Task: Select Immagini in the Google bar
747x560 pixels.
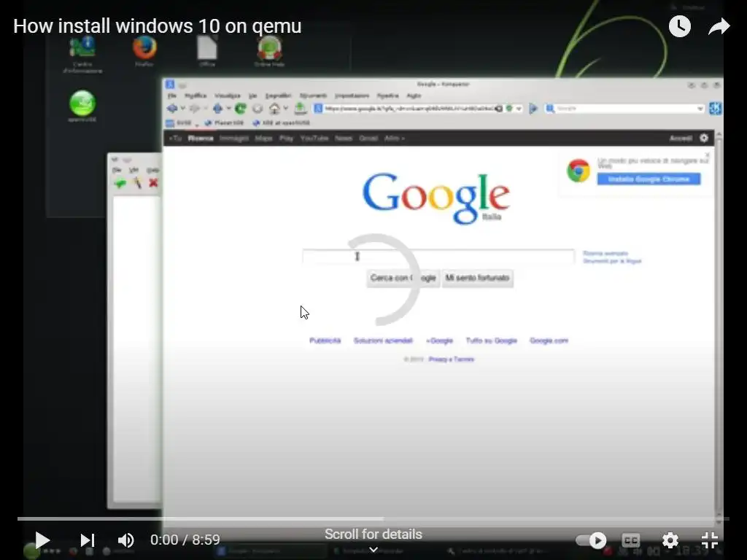Action: 234,138
